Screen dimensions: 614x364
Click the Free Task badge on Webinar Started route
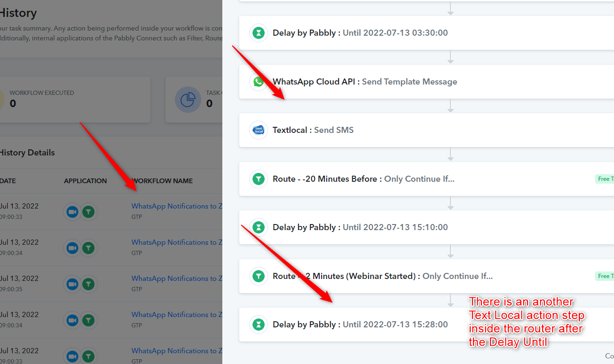pos(605,276)
